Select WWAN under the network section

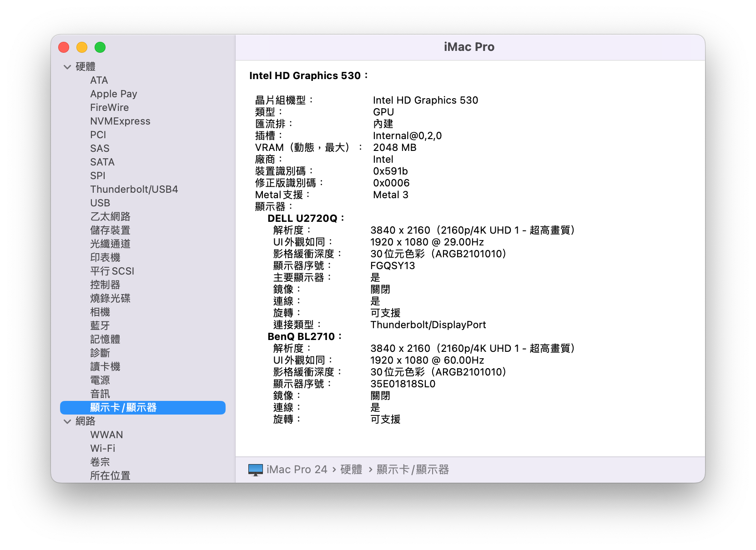coord(106,435)
